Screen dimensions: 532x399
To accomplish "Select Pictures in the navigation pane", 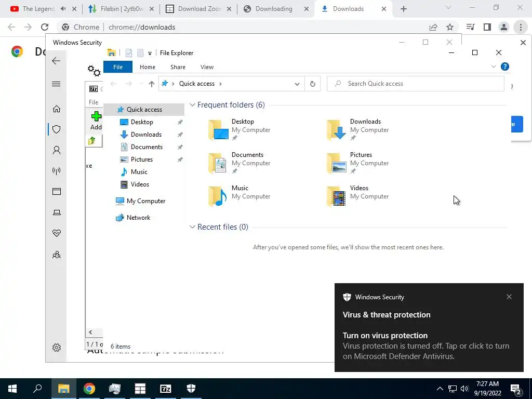I will pos(142,159).
